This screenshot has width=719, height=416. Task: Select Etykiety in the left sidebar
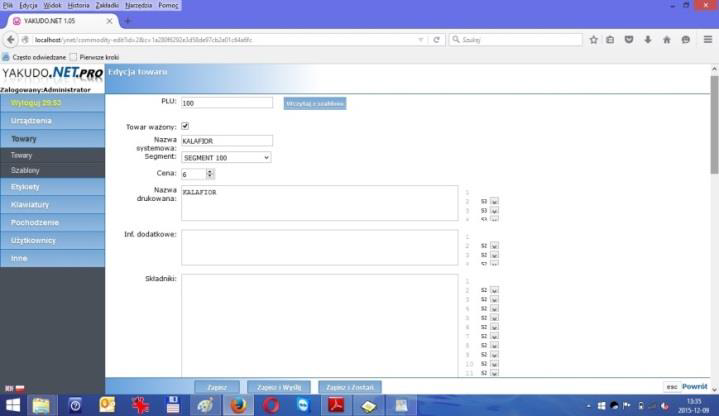(x=52, y=186)
